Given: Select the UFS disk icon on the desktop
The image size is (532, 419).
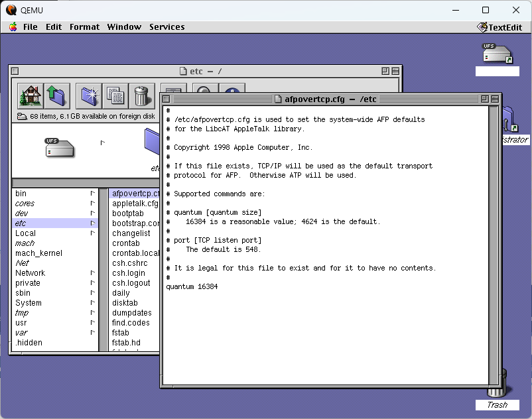Looking at the screenshot, I should coord(497,53).
